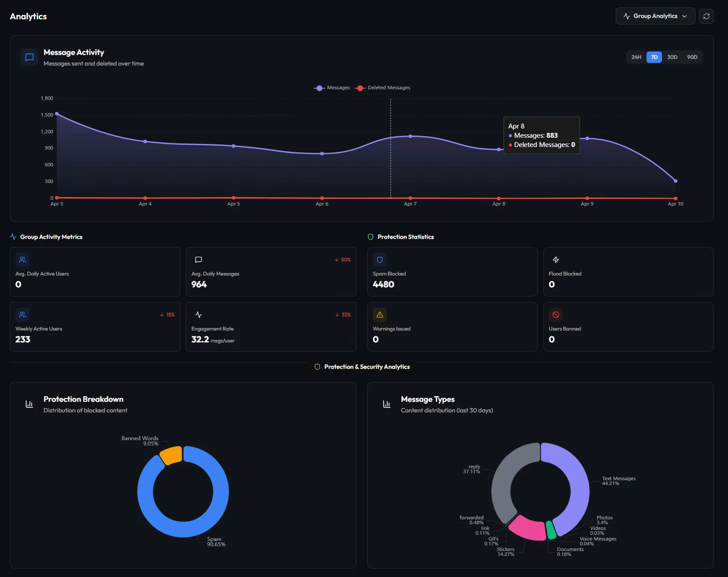Screen dimensions: 728x577
Task: Switch to the 30D time range tab
Action: (672, 57)
